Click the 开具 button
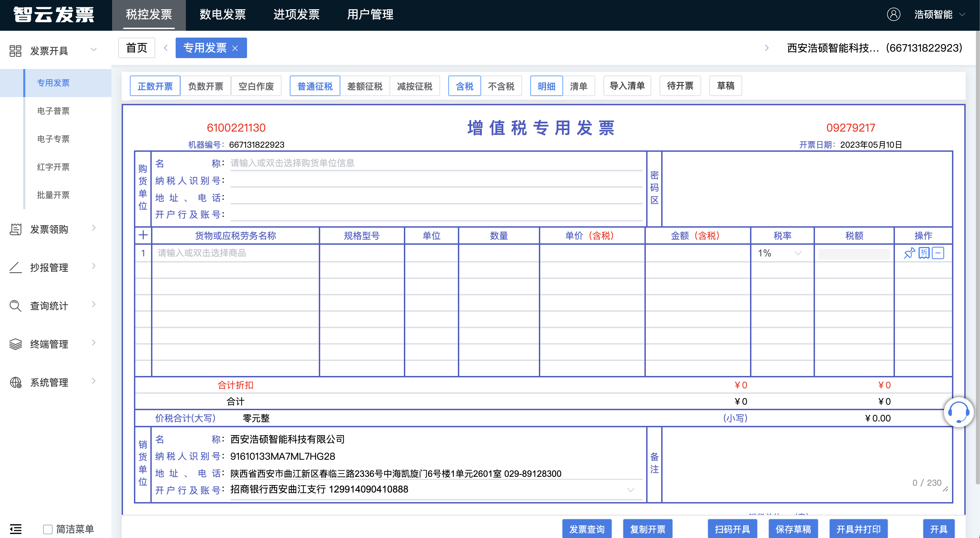The width and height of the screenshot is (980, 538). (939, 529)
